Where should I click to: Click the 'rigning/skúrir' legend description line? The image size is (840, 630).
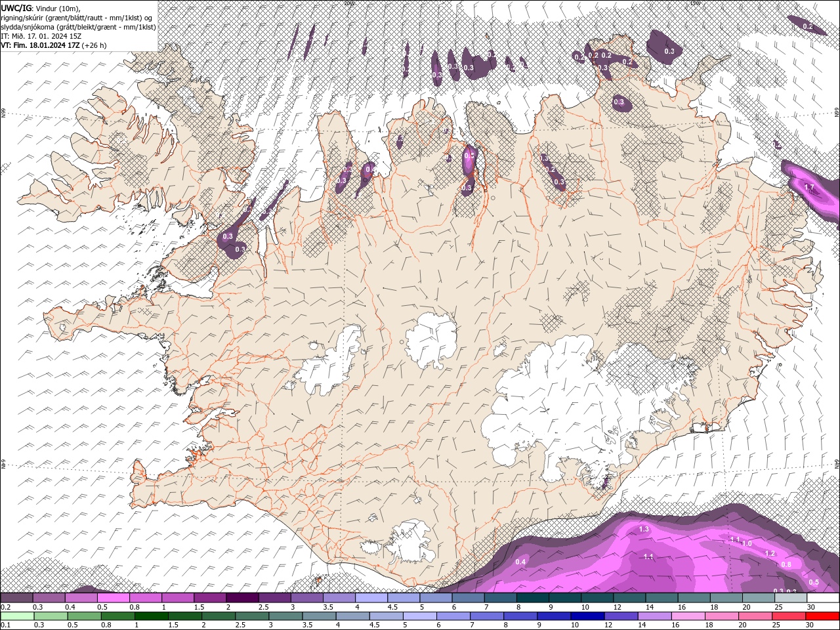[x=77, y=17]
